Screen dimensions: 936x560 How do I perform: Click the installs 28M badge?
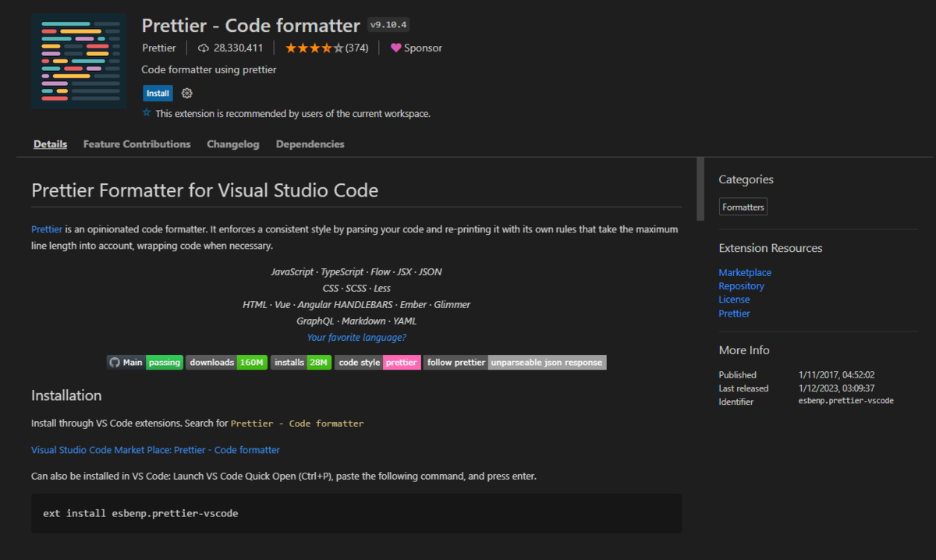tap(301, 362)
